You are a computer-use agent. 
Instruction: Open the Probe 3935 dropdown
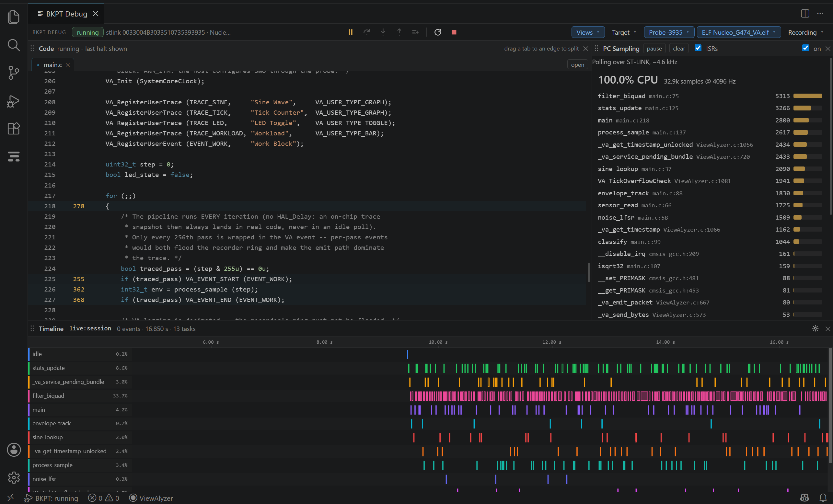[669, 32]
